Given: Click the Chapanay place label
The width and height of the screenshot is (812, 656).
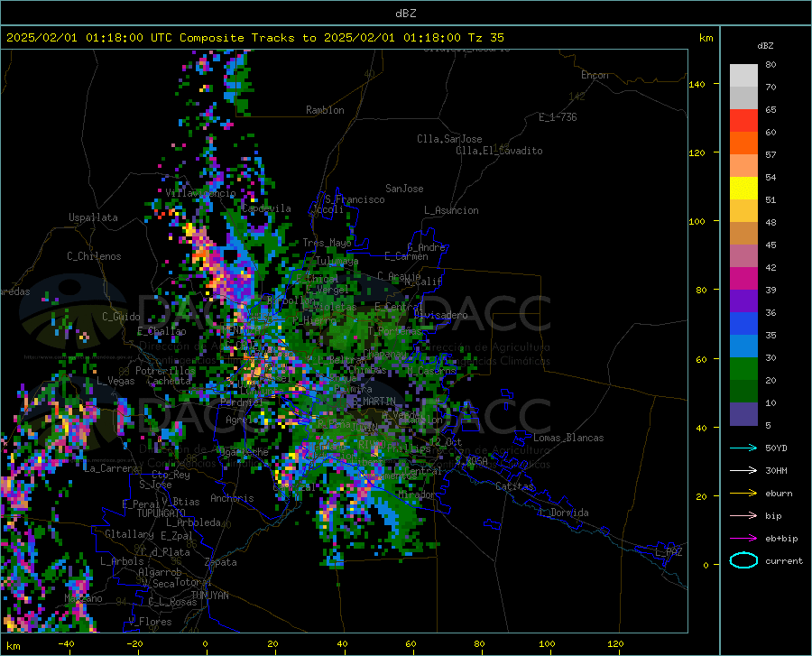Looking at the screenshot, I should click(x=384, y=354).
